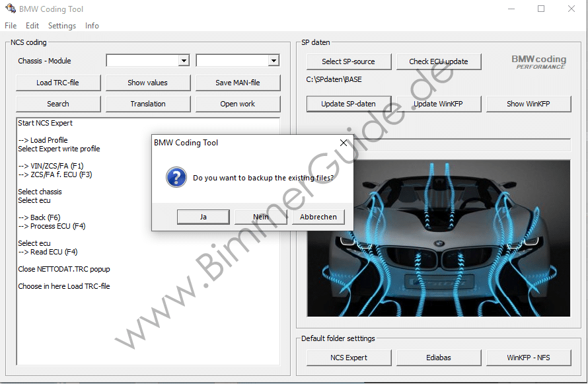Open the File menu
This screenshot has height=384, width=588.
11,26
